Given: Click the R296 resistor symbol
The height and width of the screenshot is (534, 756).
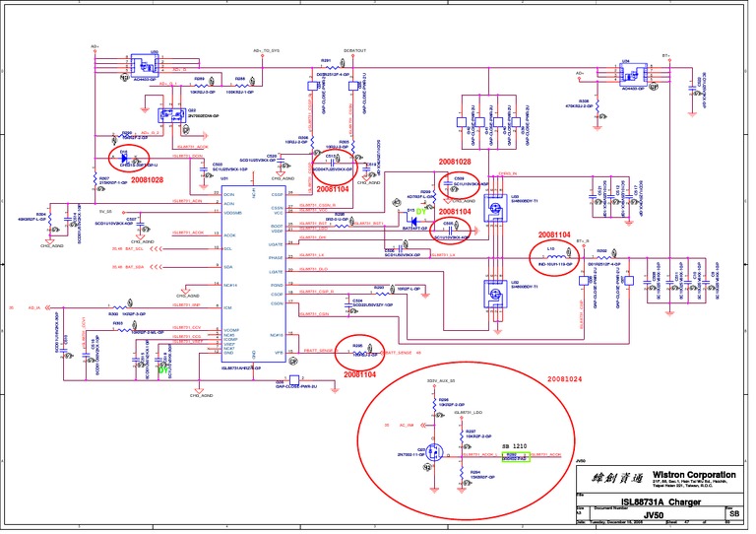Looking at the screenshot, I should point(434,404).
